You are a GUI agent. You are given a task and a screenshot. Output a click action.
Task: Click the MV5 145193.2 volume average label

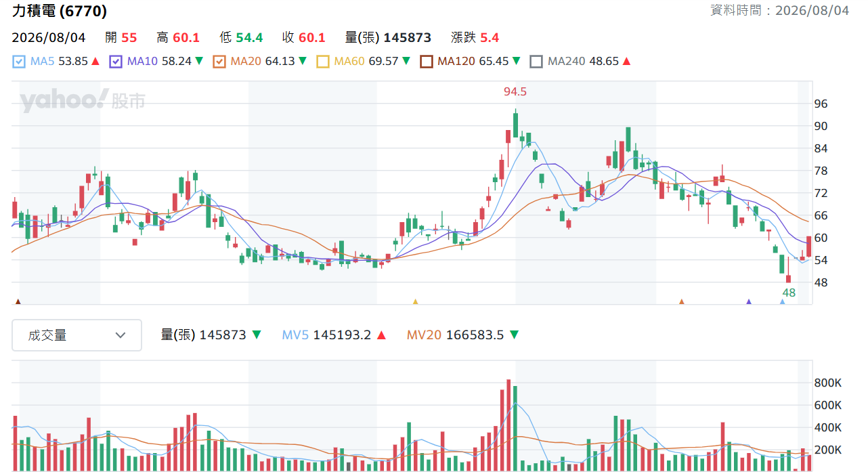(x=326, y=335)
